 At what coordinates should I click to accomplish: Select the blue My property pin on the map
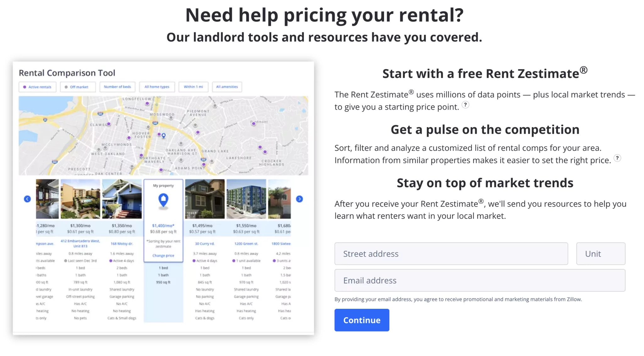(x=164, y=136)
